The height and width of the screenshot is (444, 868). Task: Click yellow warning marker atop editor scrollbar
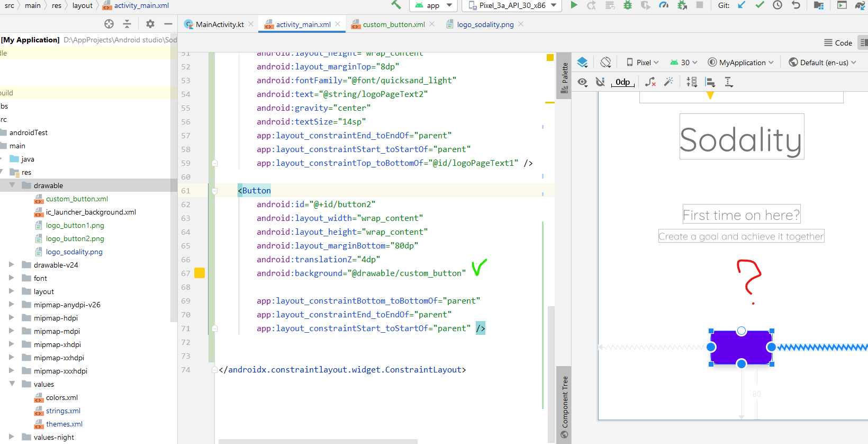[x=550, y=57]
